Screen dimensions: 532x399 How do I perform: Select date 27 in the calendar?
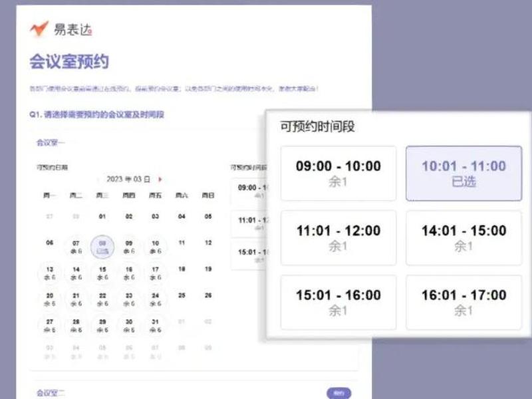click(49, 325)
